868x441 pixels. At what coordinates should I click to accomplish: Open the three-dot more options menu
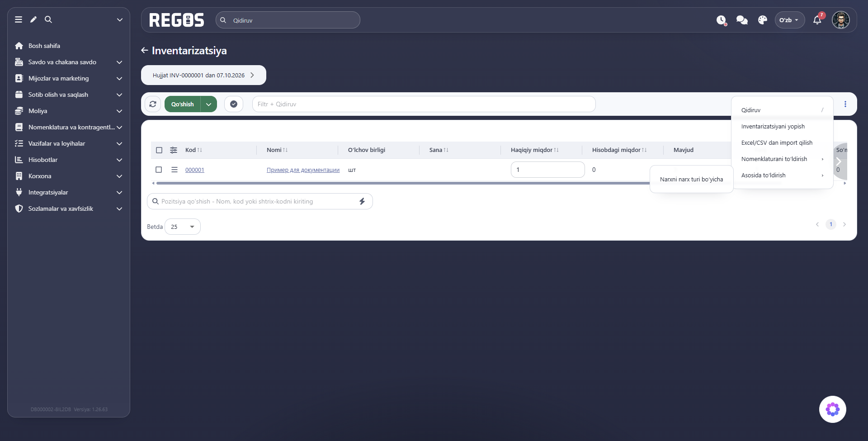[x=845, y=104]
